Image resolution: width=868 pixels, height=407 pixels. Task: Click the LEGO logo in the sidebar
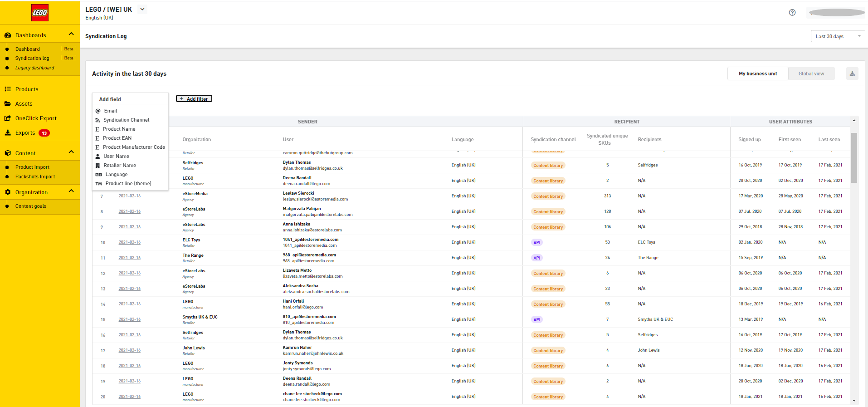pyautogui.click(x=40, y=13)
